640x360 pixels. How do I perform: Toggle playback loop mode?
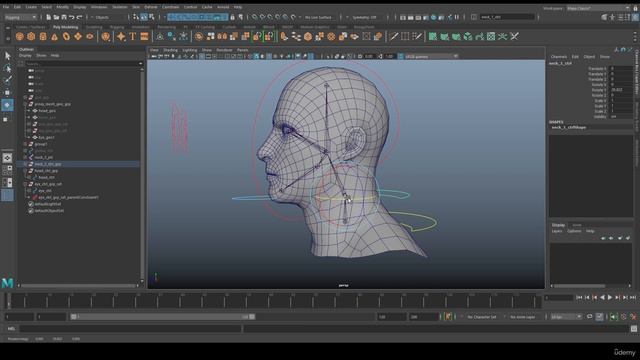(x=589, y=317)
